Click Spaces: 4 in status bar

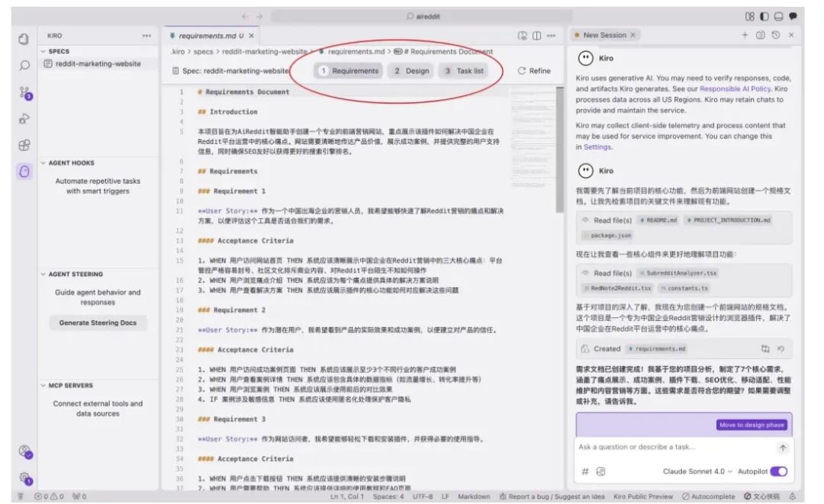[388, 496]
